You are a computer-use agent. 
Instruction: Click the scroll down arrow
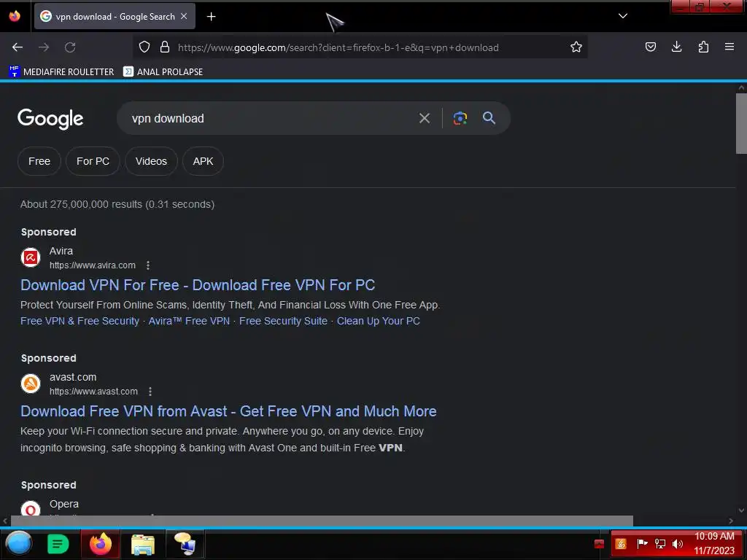(x=741, y=510)
